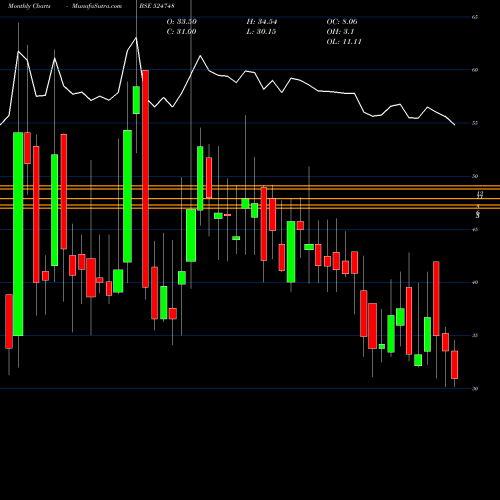Click the 30 price axis label
500x500 pixels.
(x=475, y=389)
